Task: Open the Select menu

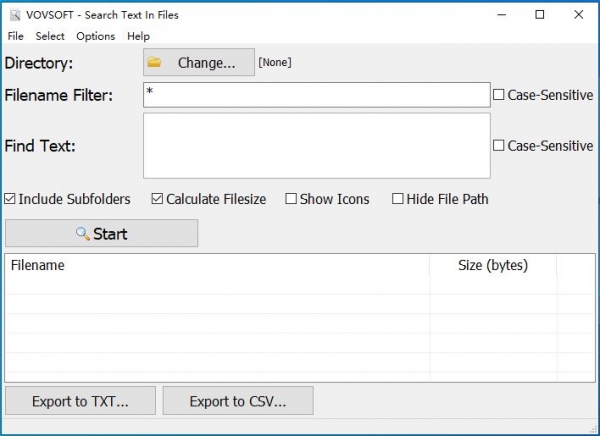Action: (50, 36)
